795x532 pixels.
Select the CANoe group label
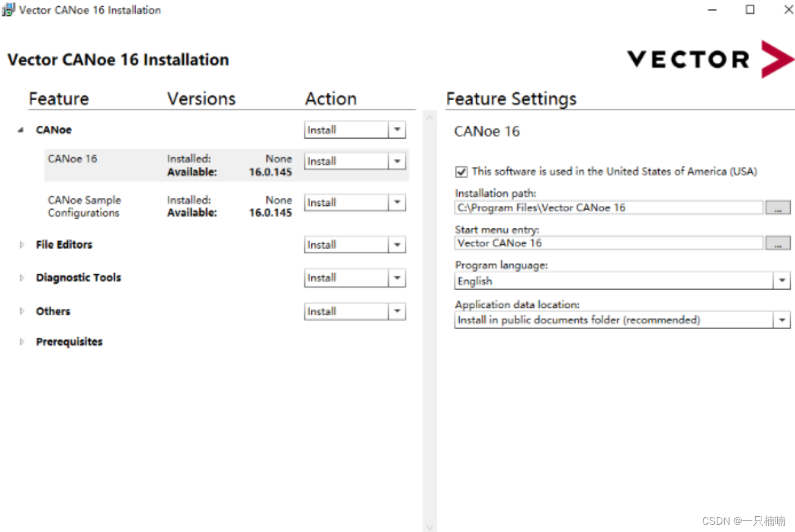pyautogui.click(x=54, y=129)
